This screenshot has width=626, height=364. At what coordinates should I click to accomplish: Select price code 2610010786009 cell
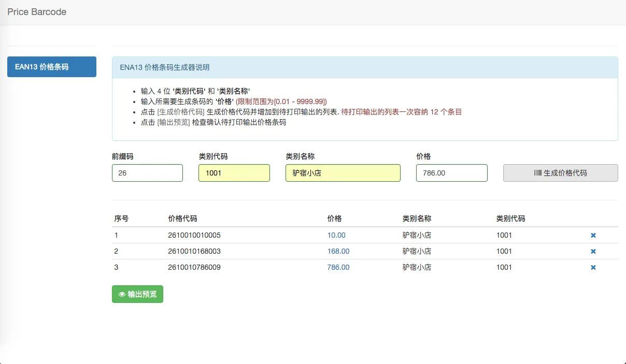194,267
